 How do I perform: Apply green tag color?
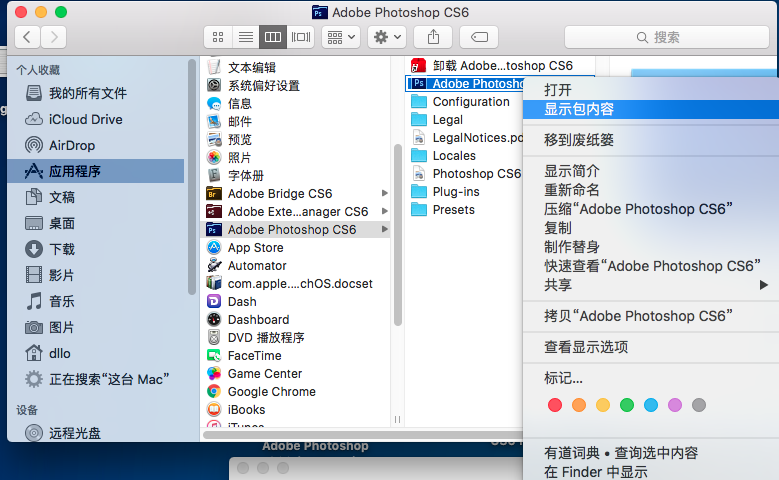(626, 405)
